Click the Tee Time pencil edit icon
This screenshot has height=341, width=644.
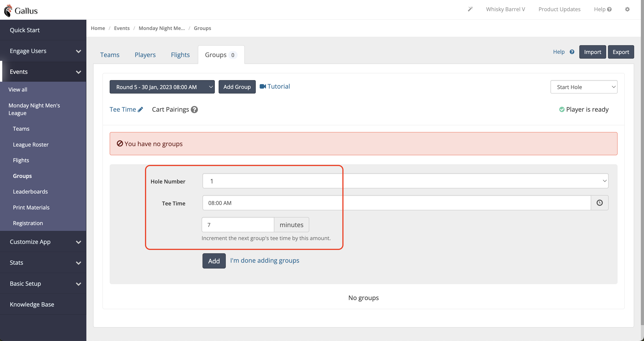click(x=141, y=109)
